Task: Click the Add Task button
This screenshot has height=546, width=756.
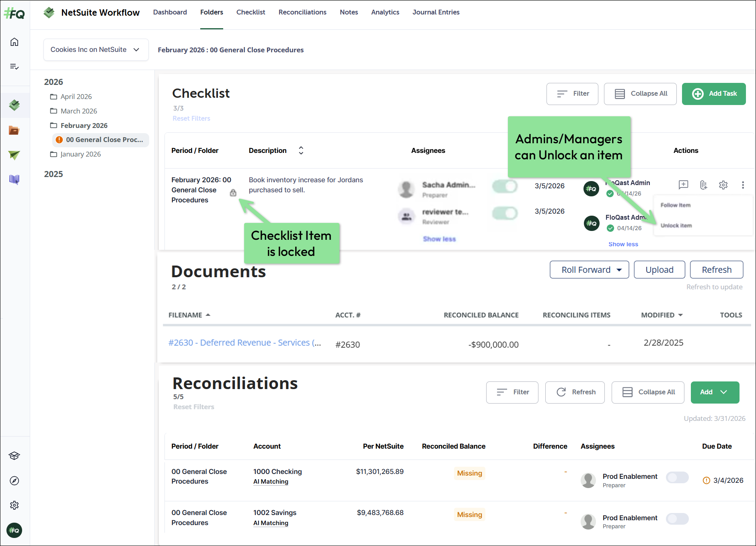Action: click(x=714, y=94)
